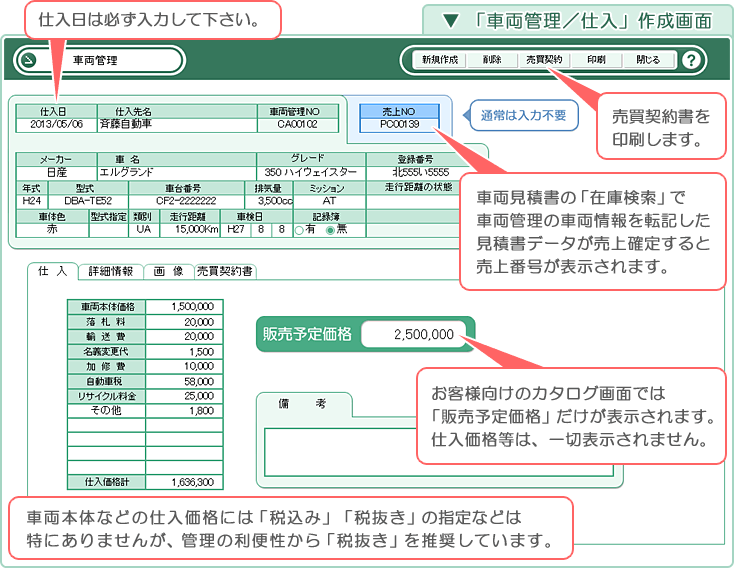Screen dimensions: 735x570
Task: Click the その他 value 1,800
Action: [184, 411]
